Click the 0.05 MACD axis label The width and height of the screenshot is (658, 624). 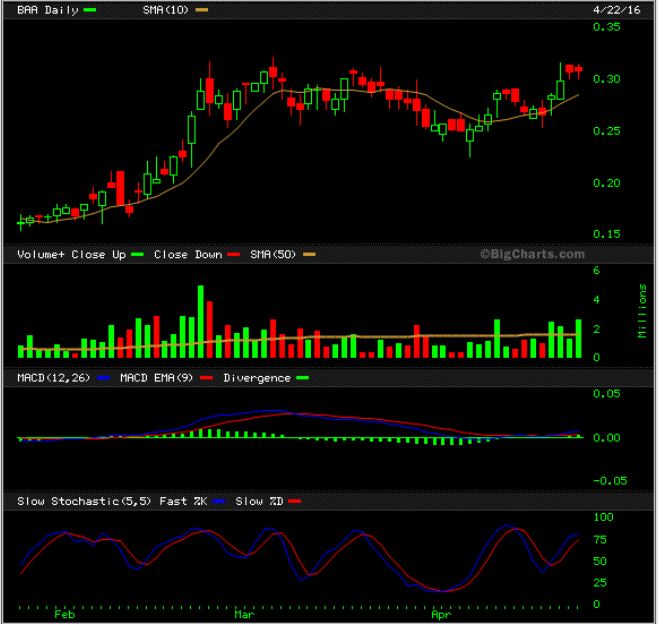tap(606, 394)
